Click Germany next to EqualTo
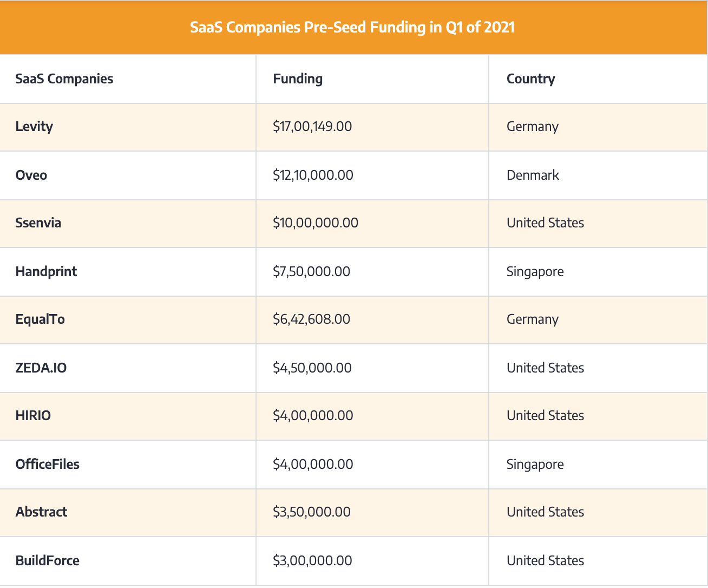The height and width of the screenshot is (588, 708). pos(532,319)
